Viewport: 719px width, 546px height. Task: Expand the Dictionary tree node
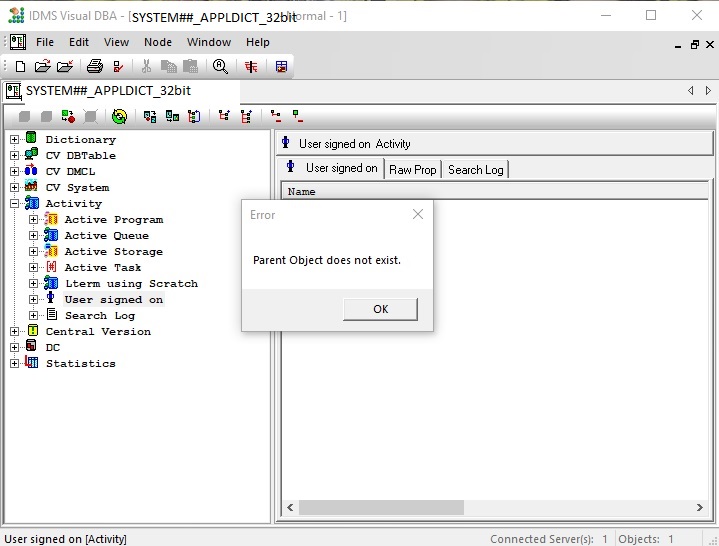[x=14, y=140]
